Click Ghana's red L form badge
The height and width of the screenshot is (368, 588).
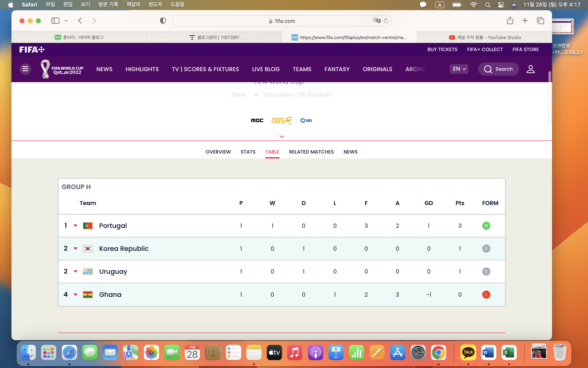(x=486, y=294)
